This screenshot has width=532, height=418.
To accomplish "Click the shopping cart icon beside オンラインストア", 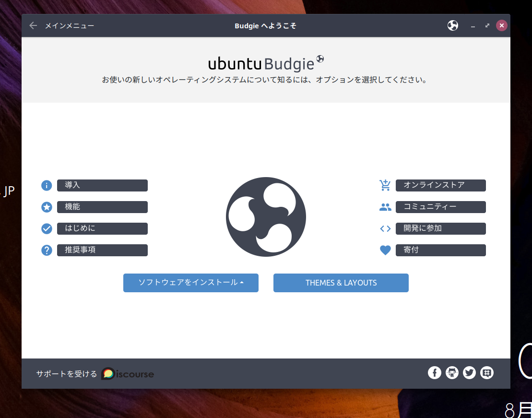I will click(x=385, y=185).
